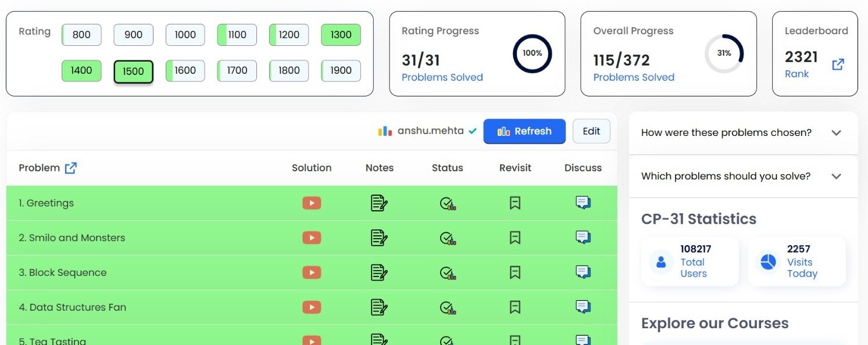Click the Rank link in Leaderboard

(796, 74)
